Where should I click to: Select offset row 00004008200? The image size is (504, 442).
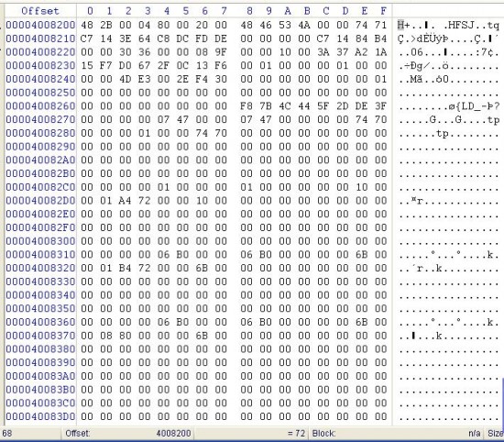click(40, 25)
